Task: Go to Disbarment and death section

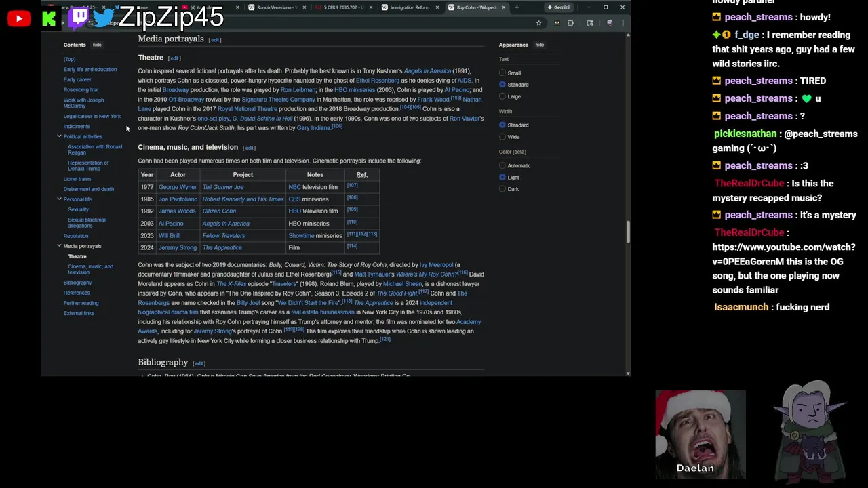Action: [x=89, y=189]
